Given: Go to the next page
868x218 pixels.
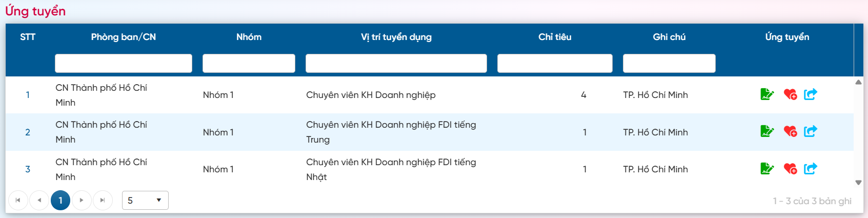Looking at the screenshot, I should (82, 200).
